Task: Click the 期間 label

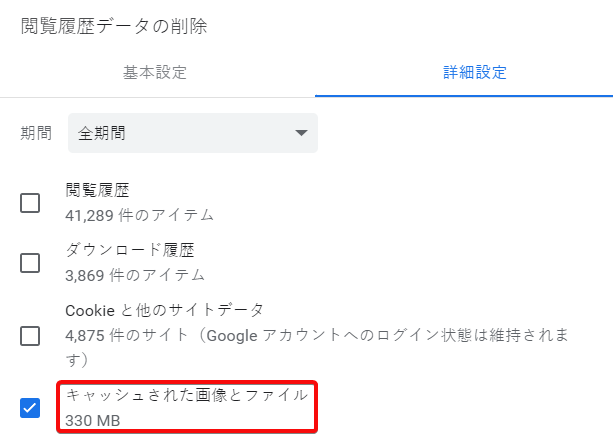Action: point(36,133)
